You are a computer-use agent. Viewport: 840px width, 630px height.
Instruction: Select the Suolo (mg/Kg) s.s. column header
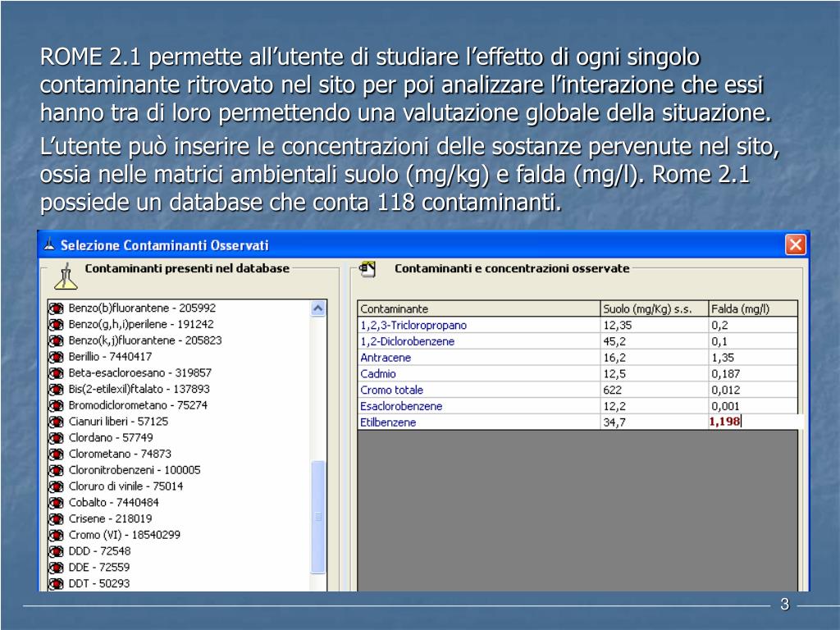[x=654, y=308]
